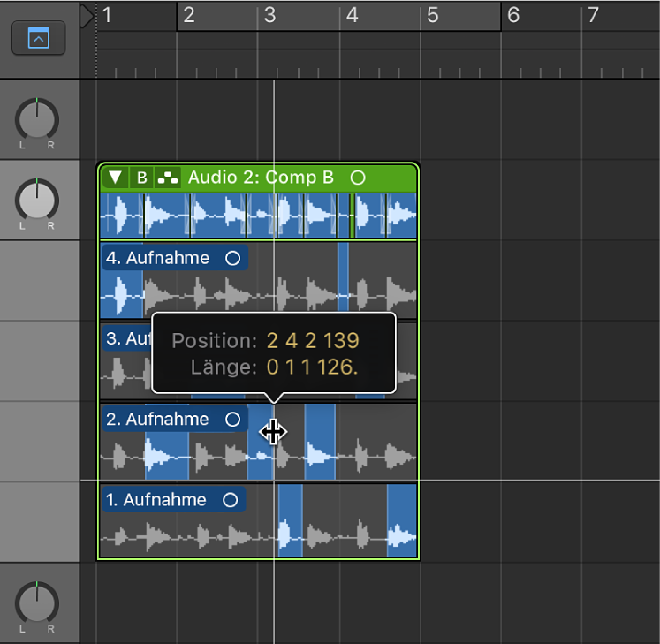660x644 pixels.
Task: Select the 1. Aufnahme take label
Action: click(157, 500)
